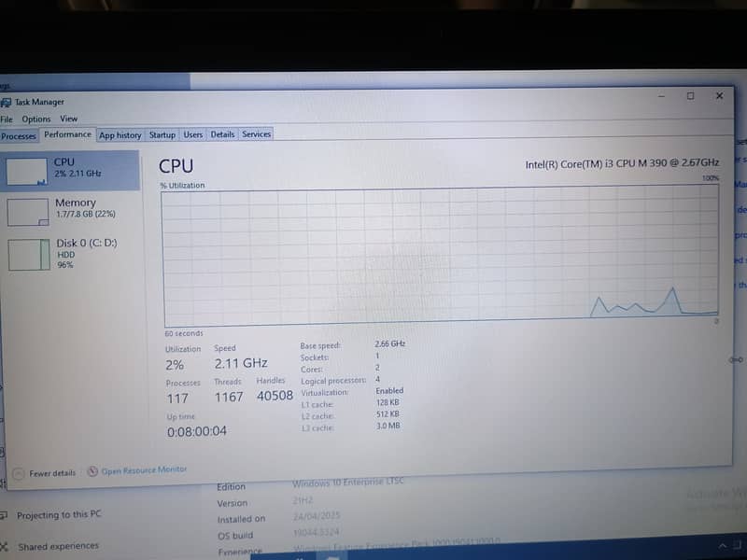The width and height of the screenshot is (747, 560).
Task: Click the Edition Windows 10 Enterprise LTSC value
Action: coord(347,482)
